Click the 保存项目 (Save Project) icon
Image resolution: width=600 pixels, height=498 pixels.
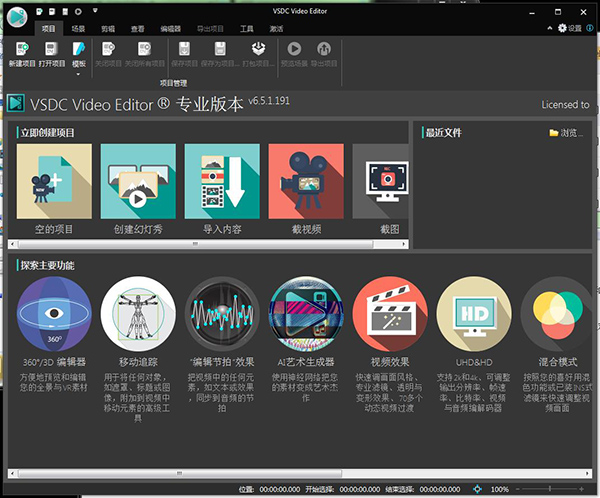tap(184, 49)
